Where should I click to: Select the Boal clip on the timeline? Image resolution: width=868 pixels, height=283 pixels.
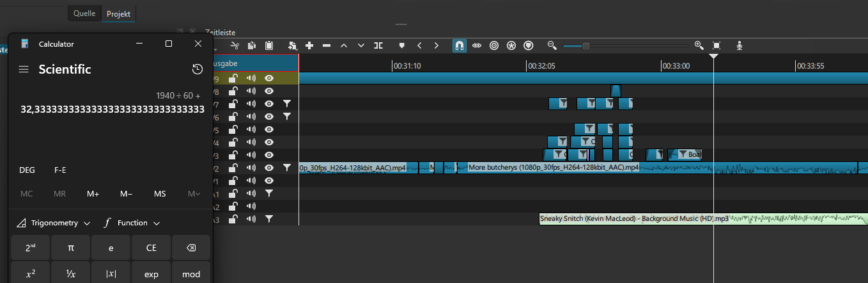[x=685, y=154]
